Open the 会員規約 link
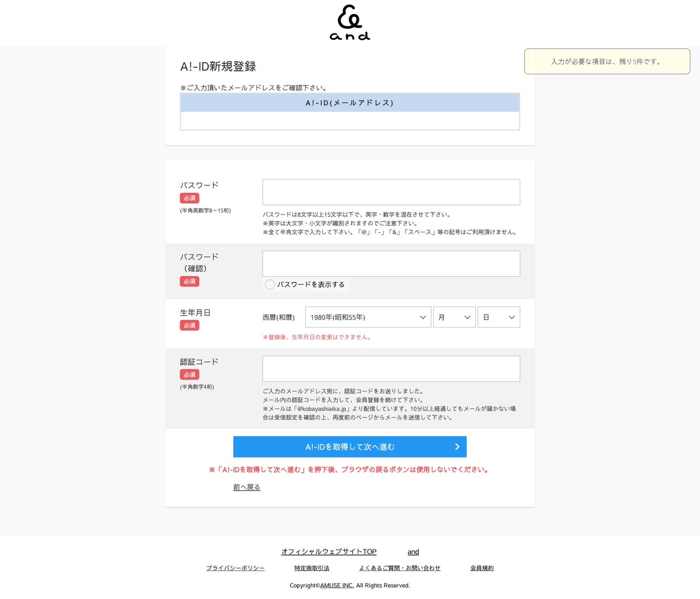Viewport: 700px width, 599px height. point(482,568)
